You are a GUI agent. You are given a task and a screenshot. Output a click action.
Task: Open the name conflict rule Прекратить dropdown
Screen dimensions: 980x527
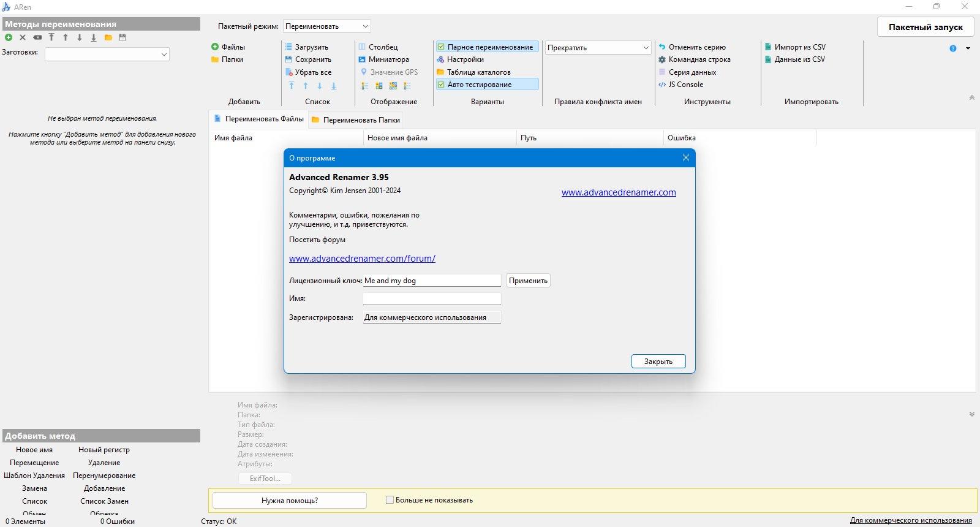(x=598, y=48)
